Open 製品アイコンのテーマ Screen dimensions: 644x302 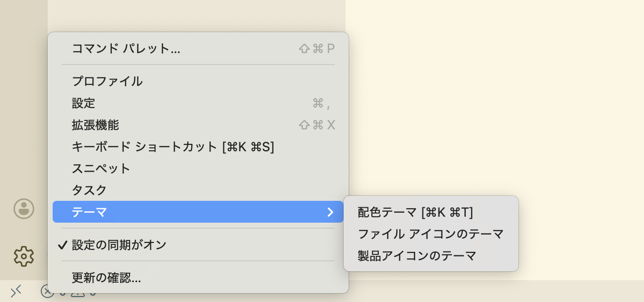415,256
